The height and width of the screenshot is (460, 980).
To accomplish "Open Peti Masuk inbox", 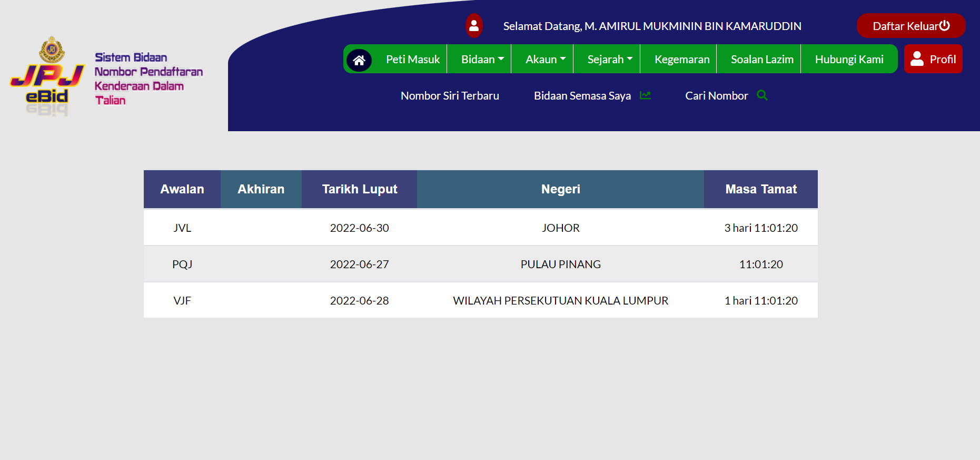I will [x=412, y=59].
